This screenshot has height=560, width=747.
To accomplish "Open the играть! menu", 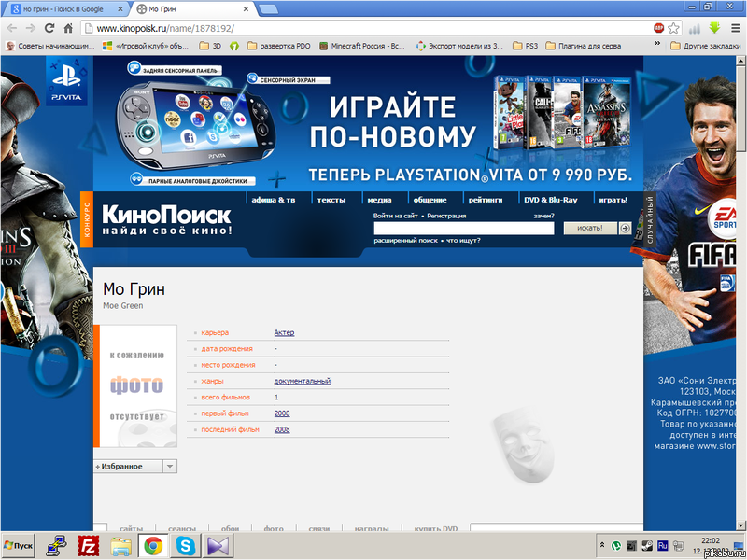I will coord(613,200).
